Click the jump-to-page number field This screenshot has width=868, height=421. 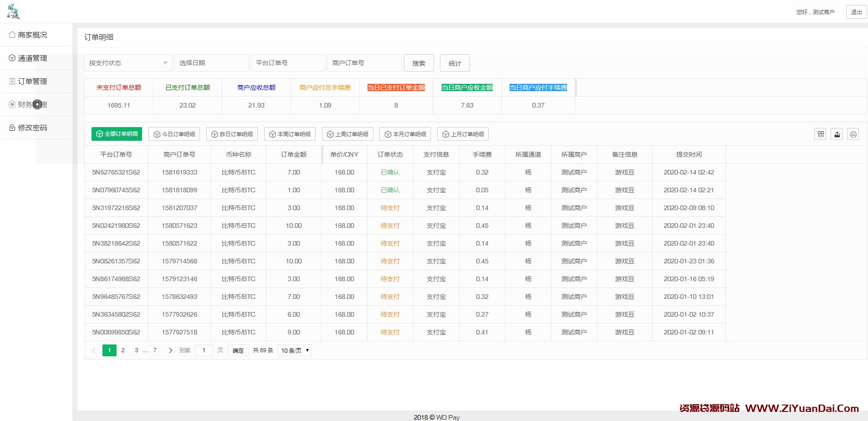[x=204, y=350]
